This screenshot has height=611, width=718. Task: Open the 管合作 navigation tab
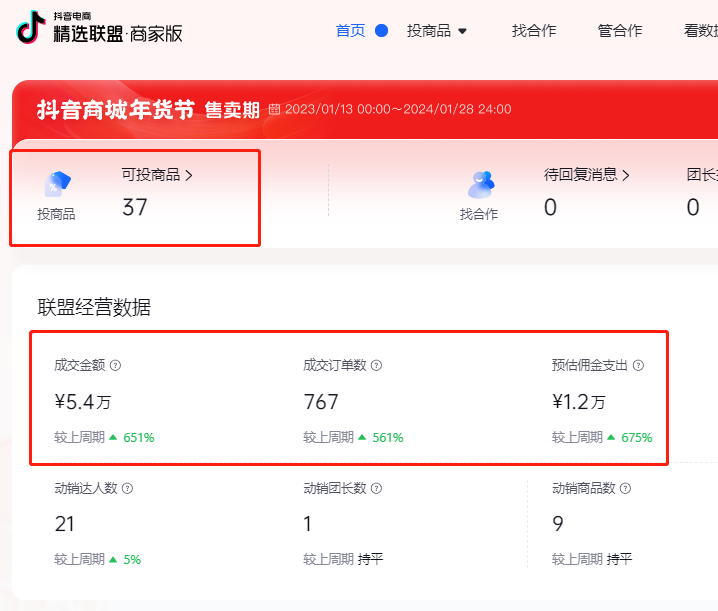pos(620,31)
